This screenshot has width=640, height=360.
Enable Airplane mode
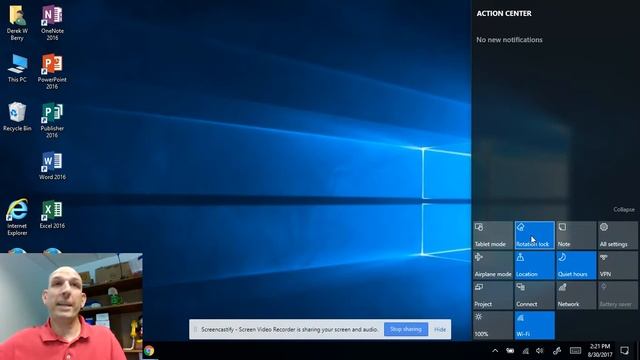493,265
